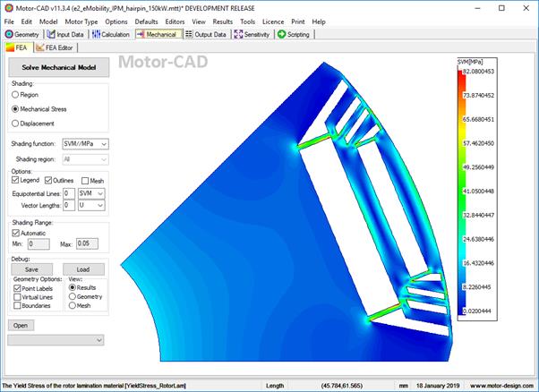Select the Mechanical Stress shading option
The width and height of the screenshot is (539, 392).
pyautogui.click(x=15, y=109)
